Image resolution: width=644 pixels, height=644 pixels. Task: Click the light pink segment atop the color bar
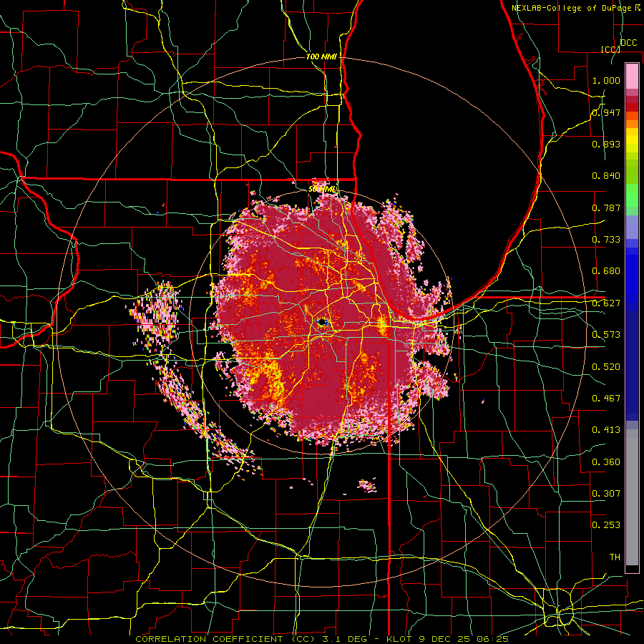click(632, 76)
